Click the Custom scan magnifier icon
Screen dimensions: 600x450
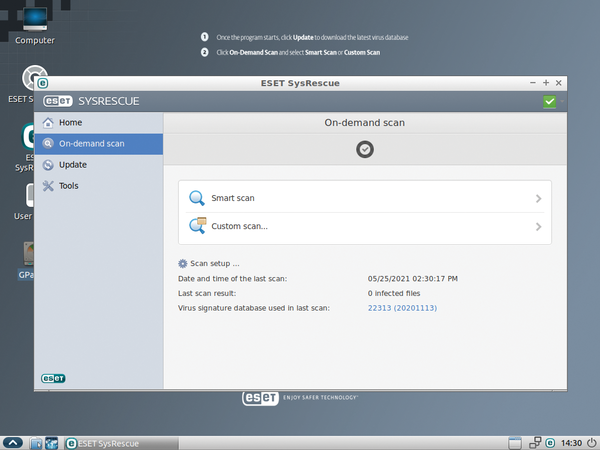pos(197,226)
